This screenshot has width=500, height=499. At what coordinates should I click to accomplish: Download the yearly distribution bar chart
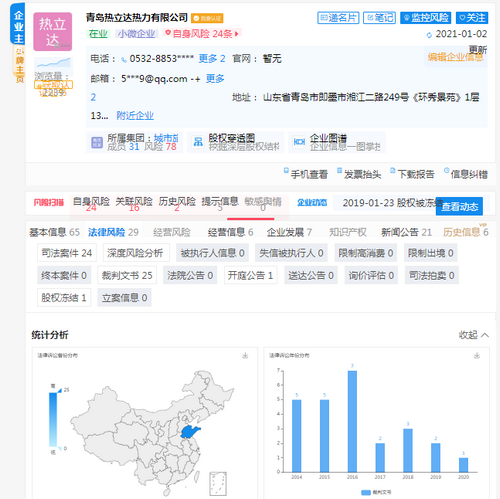point(477,356)
